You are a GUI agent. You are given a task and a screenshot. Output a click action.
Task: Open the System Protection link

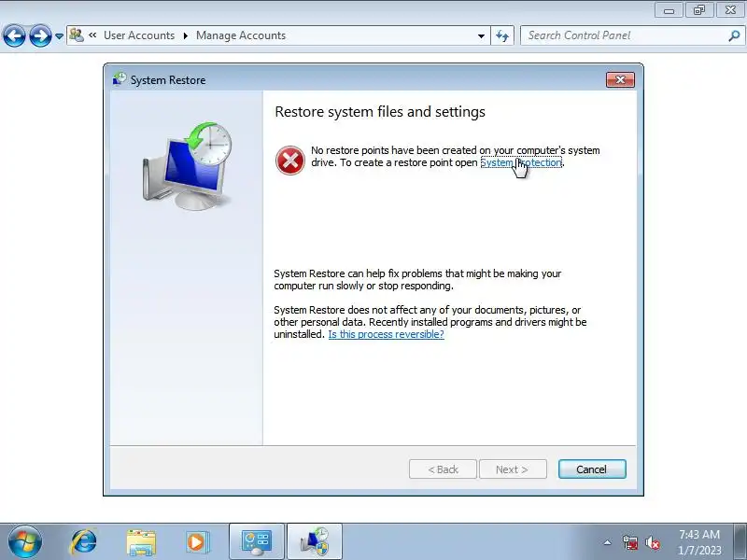(x=521, y=162)
